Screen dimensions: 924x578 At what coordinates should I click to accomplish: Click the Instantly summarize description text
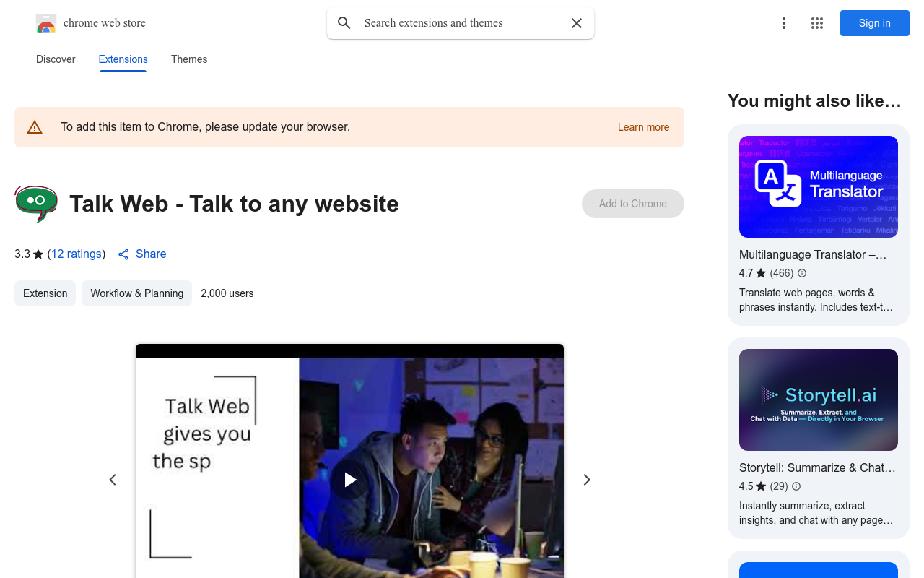pyautogui.click(x=816, y=513)
